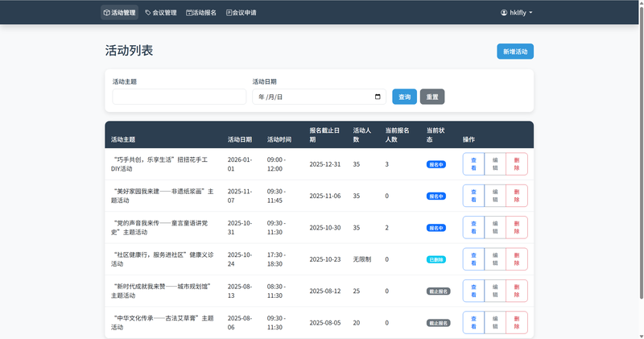Edit the 非遗纸浆画 activity row
The height and width of the screenshot is (339, 644).
click(x=495, y=196)
